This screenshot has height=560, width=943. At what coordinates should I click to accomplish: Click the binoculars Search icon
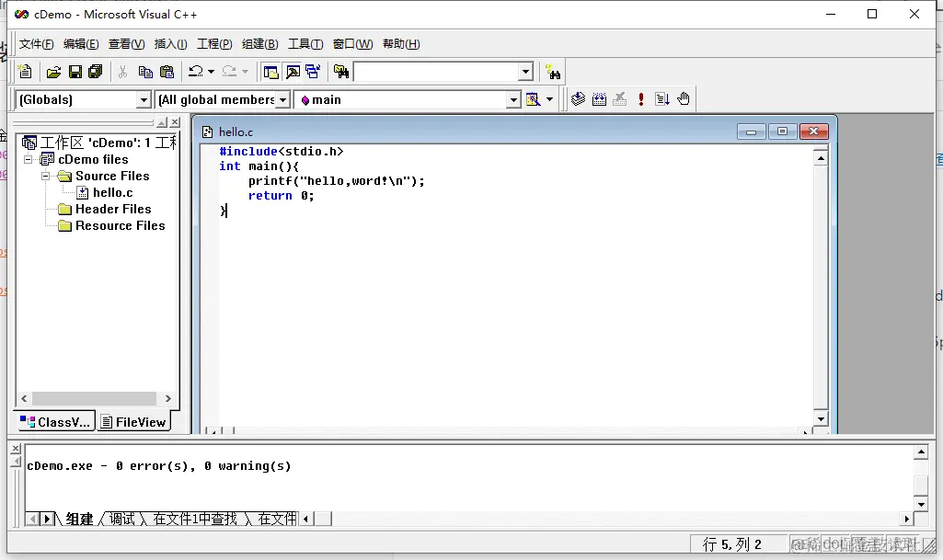click(x=553, y=73)
